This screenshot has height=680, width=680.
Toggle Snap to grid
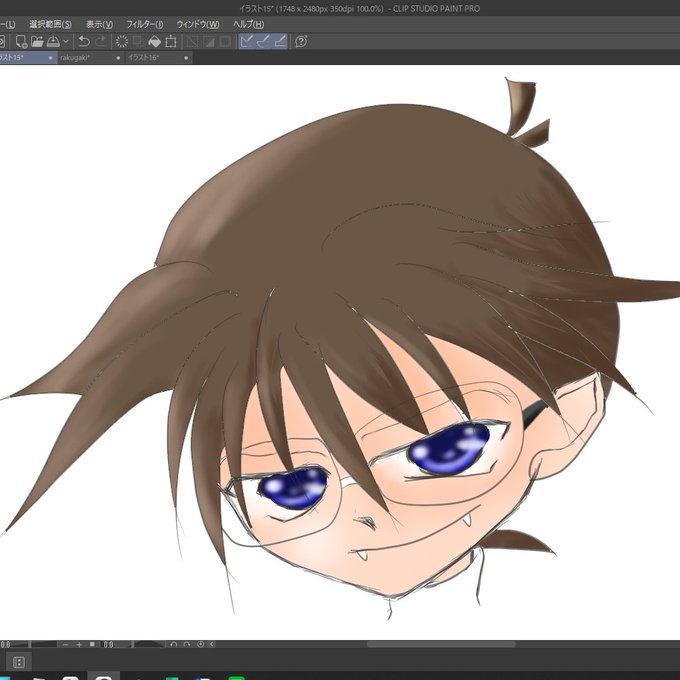pyautogui.click(x=280, y=42)
